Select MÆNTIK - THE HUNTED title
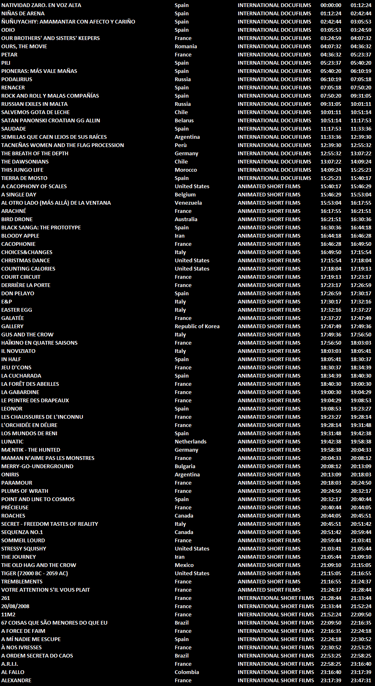 point(31,450)
